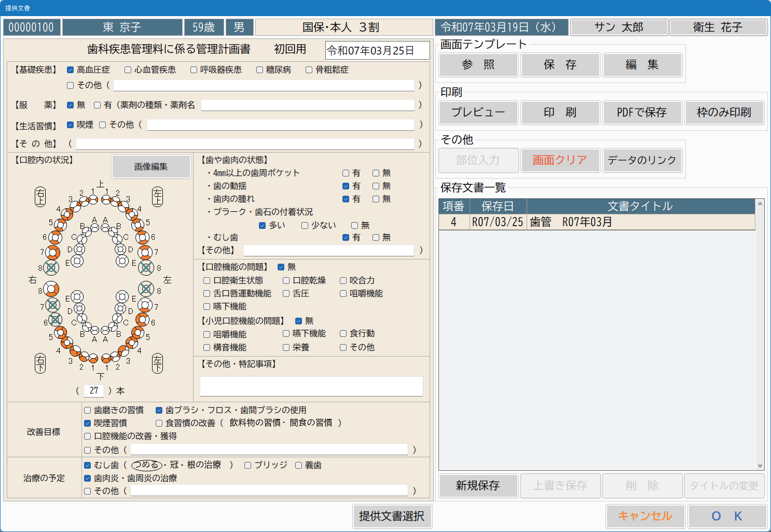Select upper right baby tooth E
The image size is (771, 532).
pyautogui.click(x=77, y=261)
